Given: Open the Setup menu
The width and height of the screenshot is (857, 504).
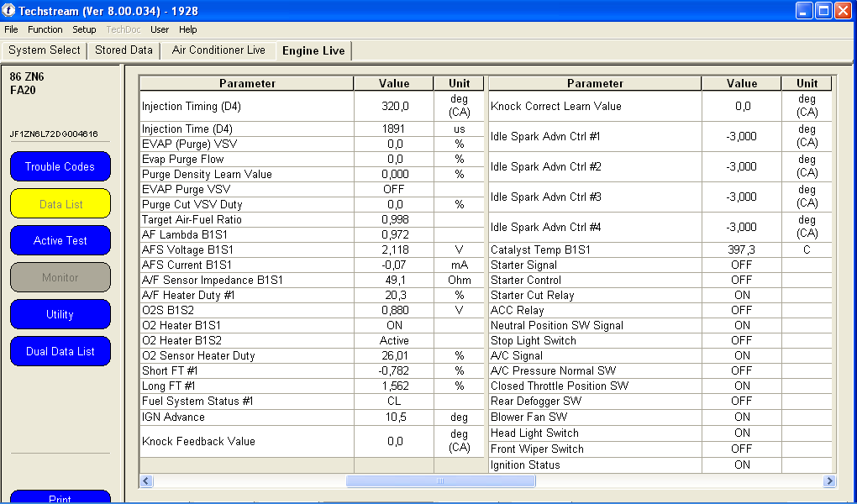Looking at the screenshot, I should (84, 29).
